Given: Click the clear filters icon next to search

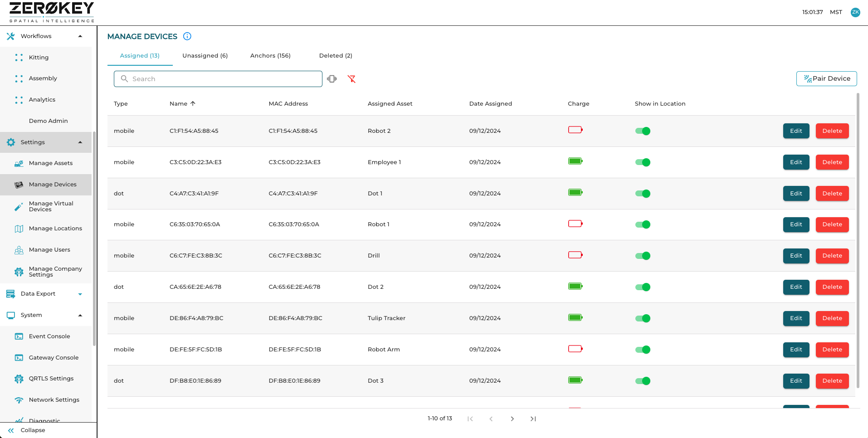Looking at the screenshot, I should [x=351, y=79].
